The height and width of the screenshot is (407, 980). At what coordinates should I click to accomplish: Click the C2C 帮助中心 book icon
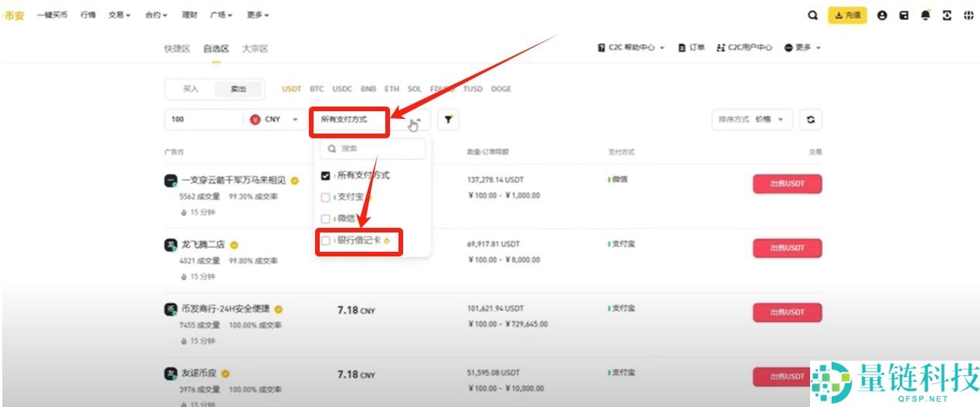click(602, 48)
